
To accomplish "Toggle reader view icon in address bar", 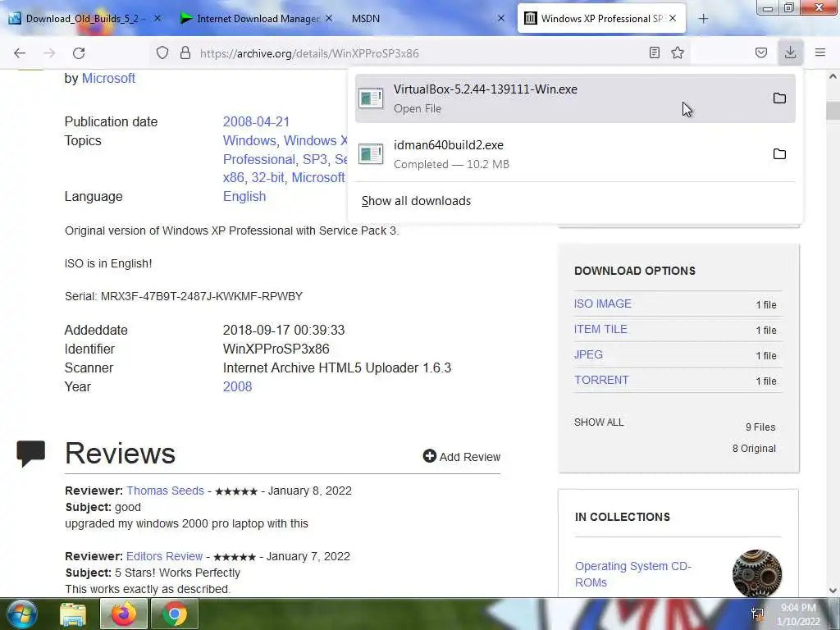I will pos(654,52).
